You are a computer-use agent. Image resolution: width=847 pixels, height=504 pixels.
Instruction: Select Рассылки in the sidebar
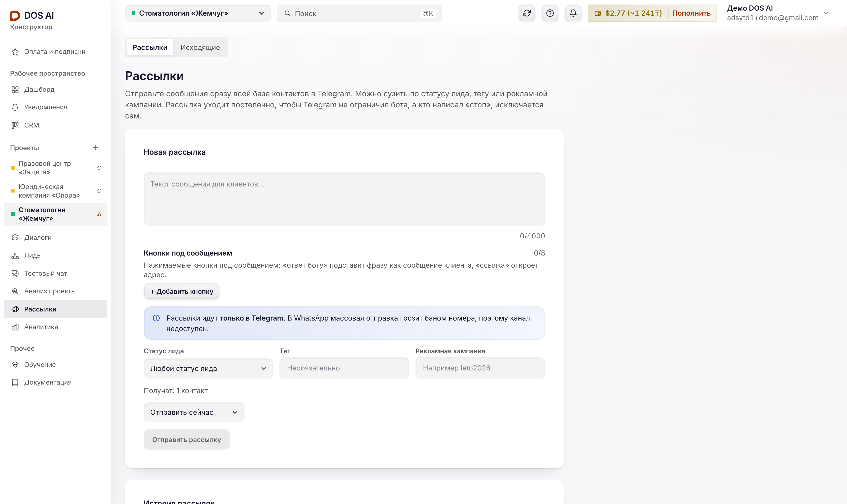click(x=55, y=309)
